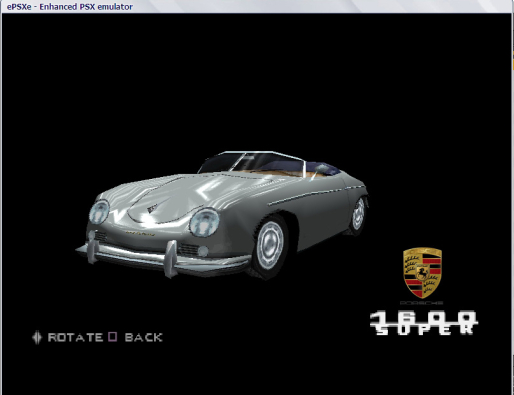This screenshot has width=514, height=395.
Task: Click the gold script nameplate on nose
Action: tap(140, 233)
